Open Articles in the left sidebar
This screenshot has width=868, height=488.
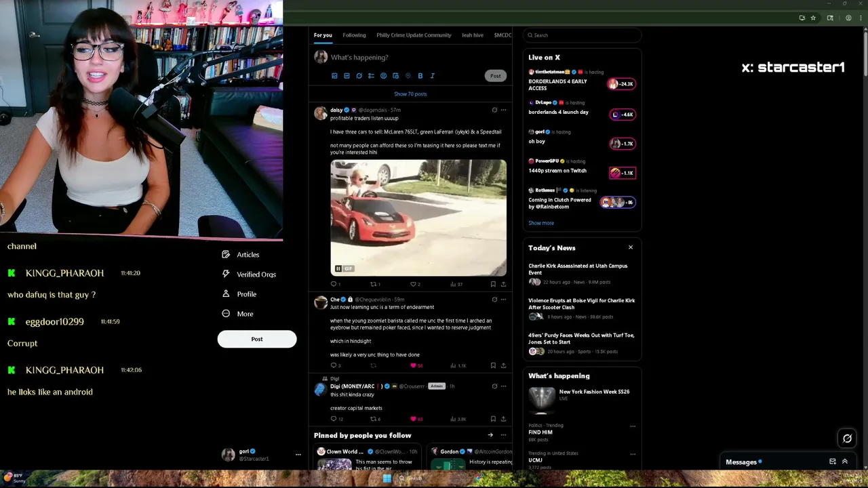241,255
